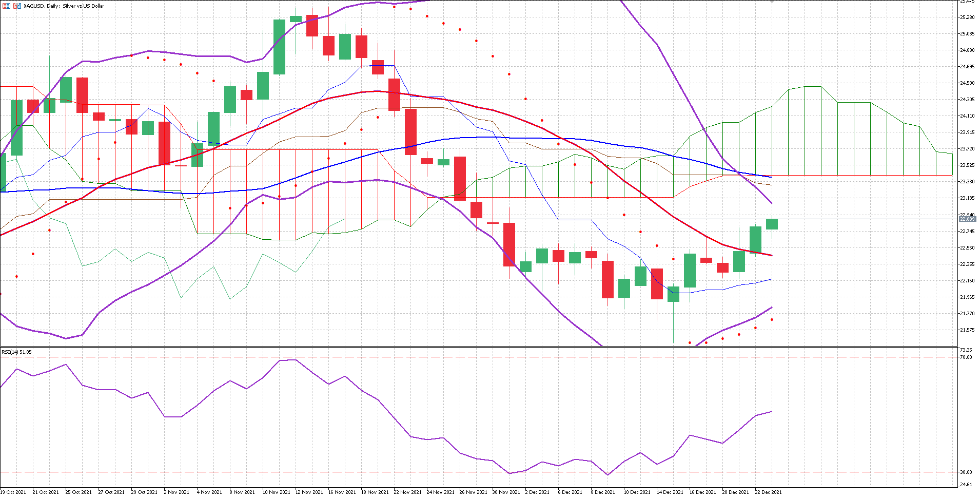Click the RSI 30.00 level label

[966, 472]
